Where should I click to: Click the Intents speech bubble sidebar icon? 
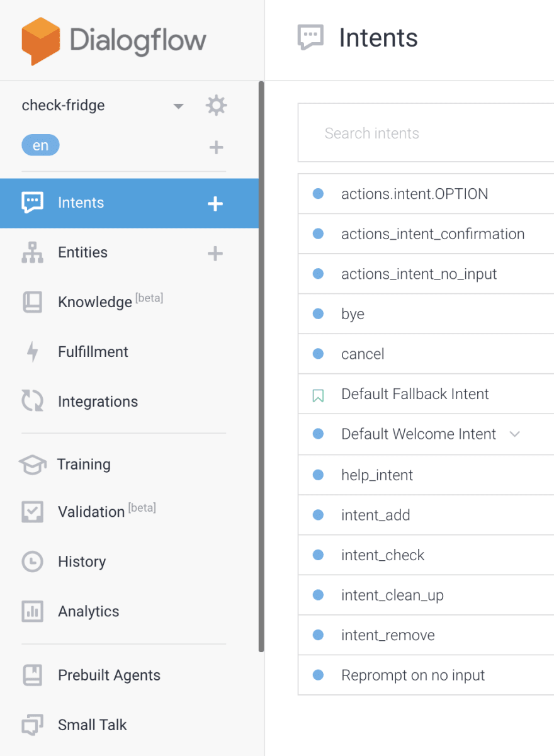click(x=33, y=203)
